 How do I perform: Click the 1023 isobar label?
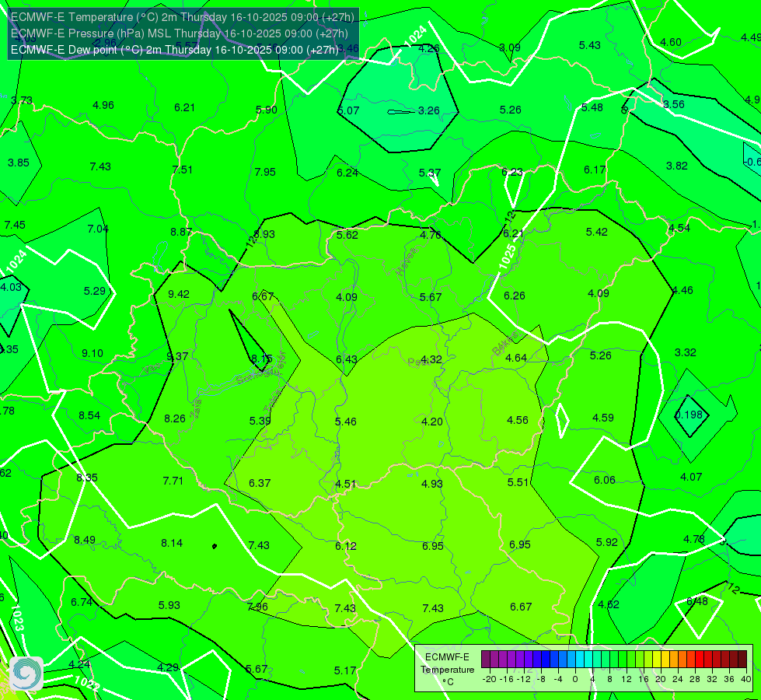point(17,618)
